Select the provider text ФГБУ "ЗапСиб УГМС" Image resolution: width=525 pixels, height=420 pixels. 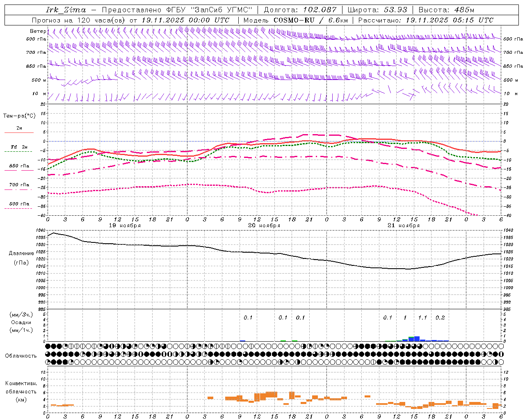209,10
